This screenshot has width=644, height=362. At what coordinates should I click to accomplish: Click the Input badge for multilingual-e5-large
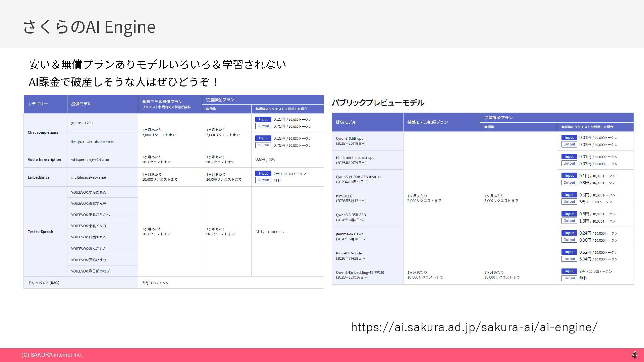263,173
